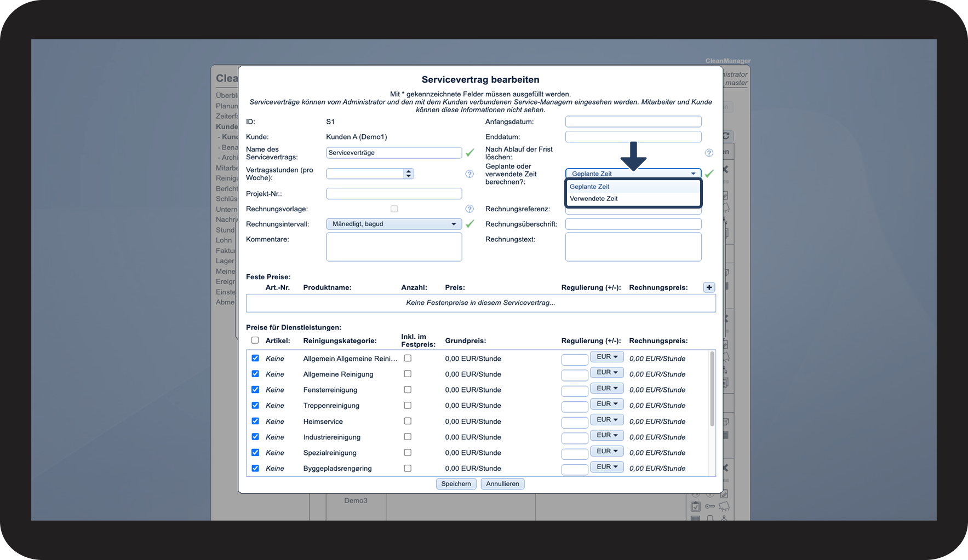The width and height of the screenshot is (968, 560).
Task: Open EUR dropdown in Allgemeine Reinigung row
Action: pyautogui.click(x=607, y=372)
